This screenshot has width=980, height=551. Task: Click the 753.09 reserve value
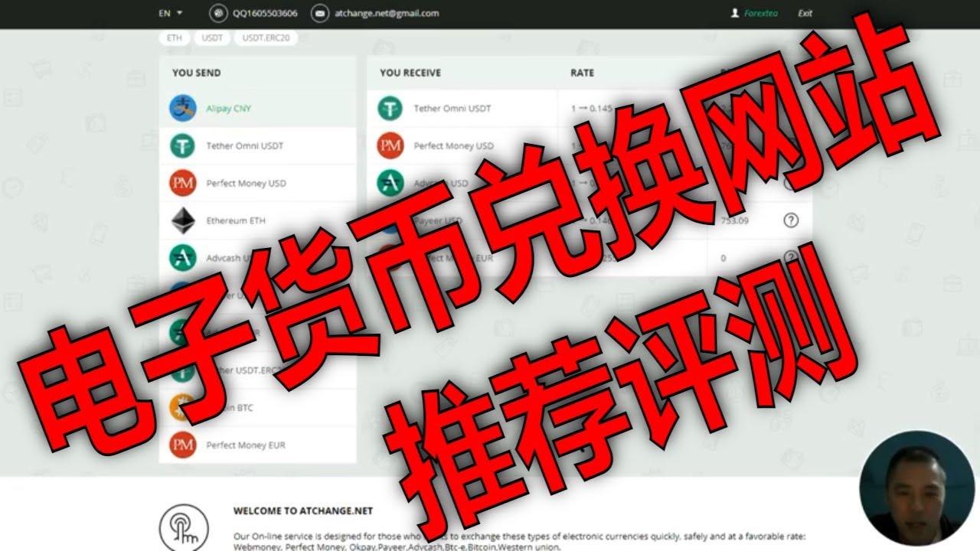pyautogui.click(x=734, y=220)
